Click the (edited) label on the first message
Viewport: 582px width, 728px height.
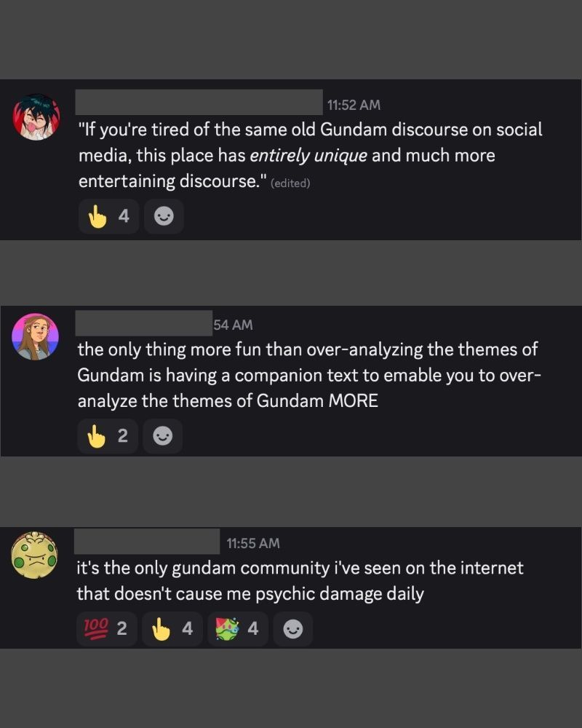pyautogui.click(x=290, y=183)
